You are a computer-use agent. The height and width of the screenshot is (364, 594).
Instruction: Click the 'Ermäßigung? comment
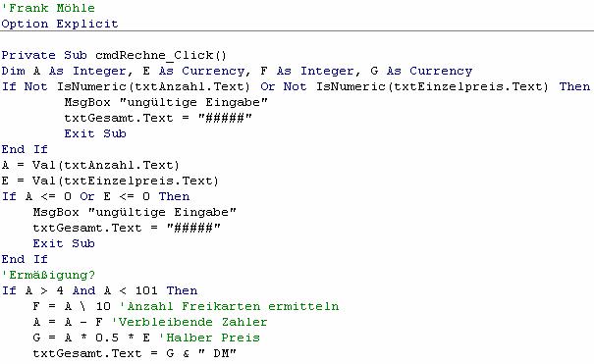48,275
